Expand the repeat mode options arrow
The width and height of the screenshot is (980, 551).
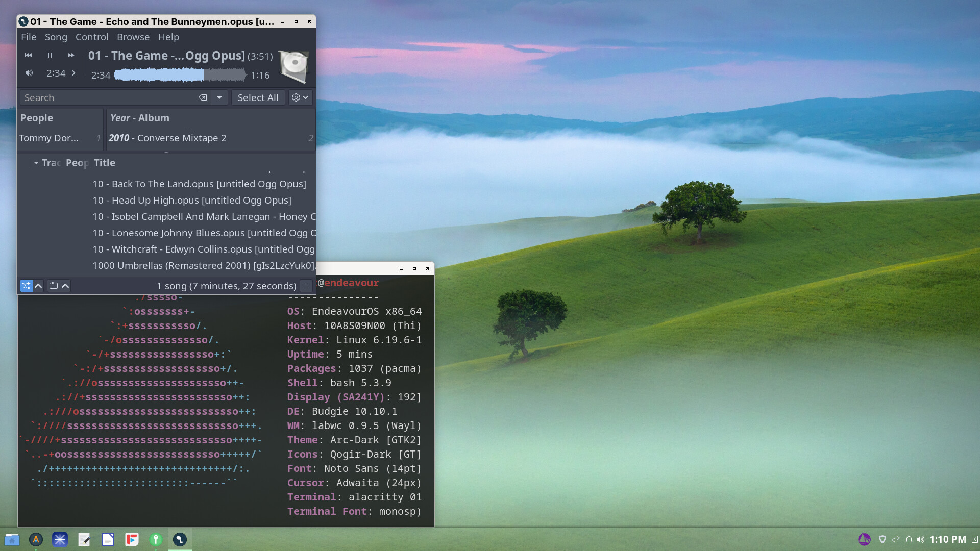coord(65,286)
